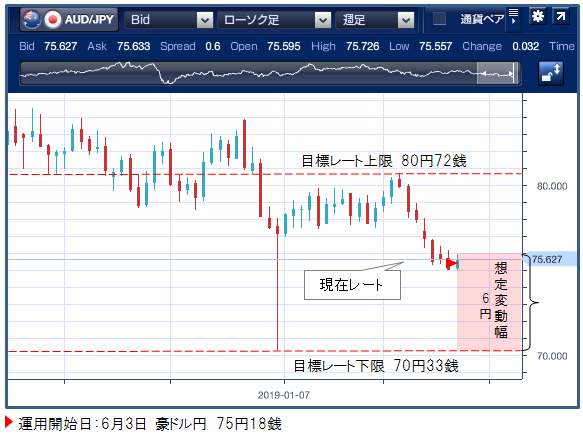Viewport: 583px width, 437px height.
Task: Click the 80.000 price axis label
Action: pos(552,186)
